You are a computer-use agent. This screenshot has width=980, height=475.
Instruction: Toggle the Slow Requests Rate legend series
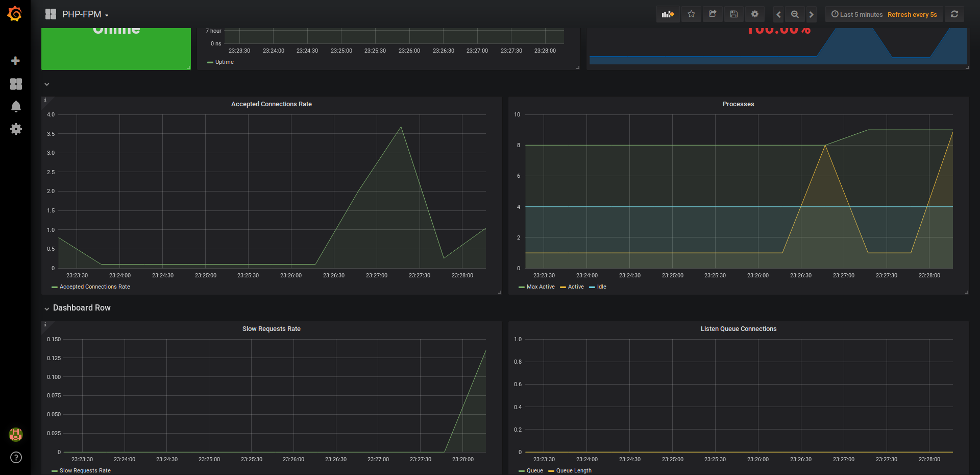[85, 471]
